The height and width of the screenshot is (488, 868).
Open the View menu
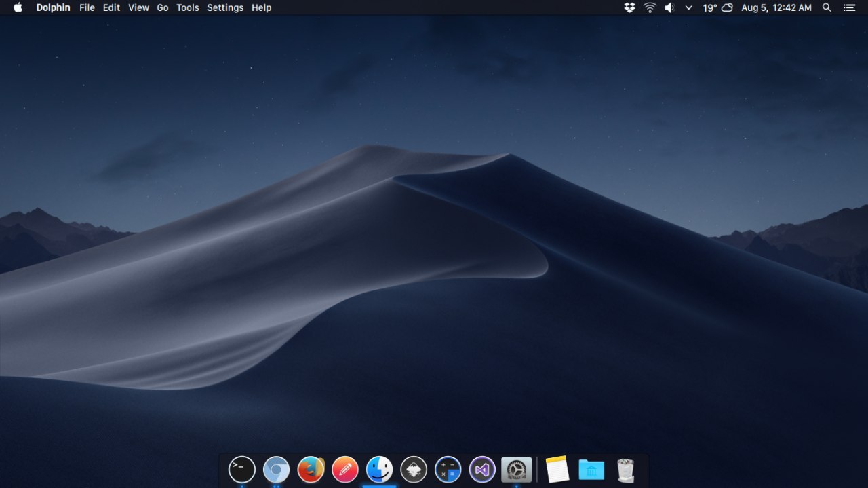click(138, 7)
